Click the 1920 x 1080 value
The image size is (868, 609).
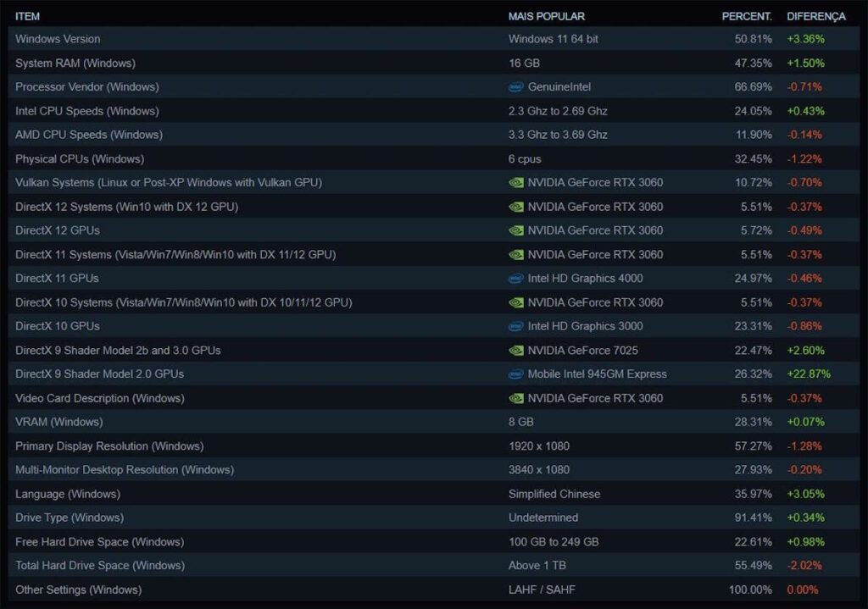click(539, 446)
